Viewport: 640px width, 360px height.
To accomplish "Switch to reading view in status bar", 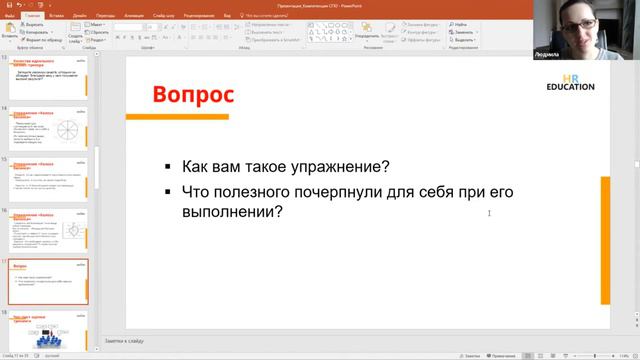I will [553, 356].
